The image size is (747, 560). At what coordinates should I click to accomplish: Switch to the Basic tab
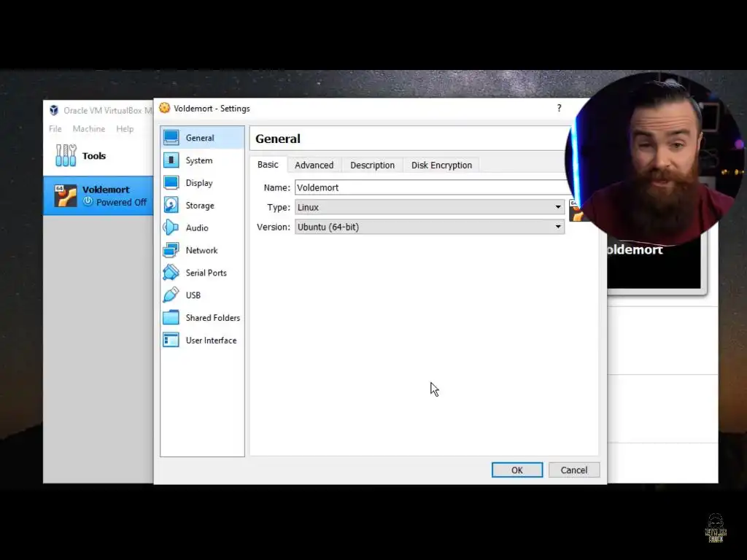268,165
